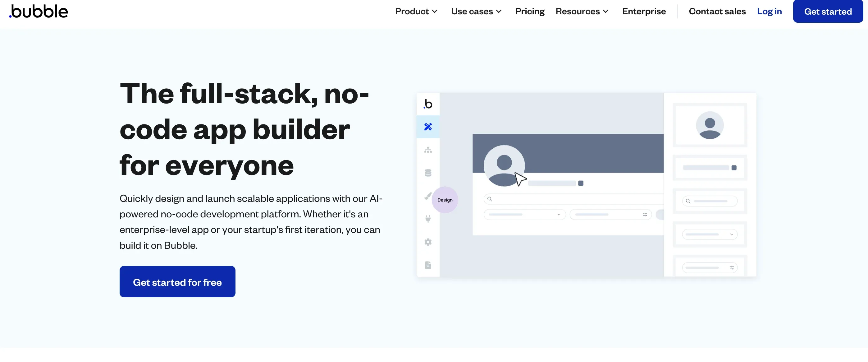Click the search field on the canvas
The height and width of the screenshot is (362, 868).
click(573, 199)
